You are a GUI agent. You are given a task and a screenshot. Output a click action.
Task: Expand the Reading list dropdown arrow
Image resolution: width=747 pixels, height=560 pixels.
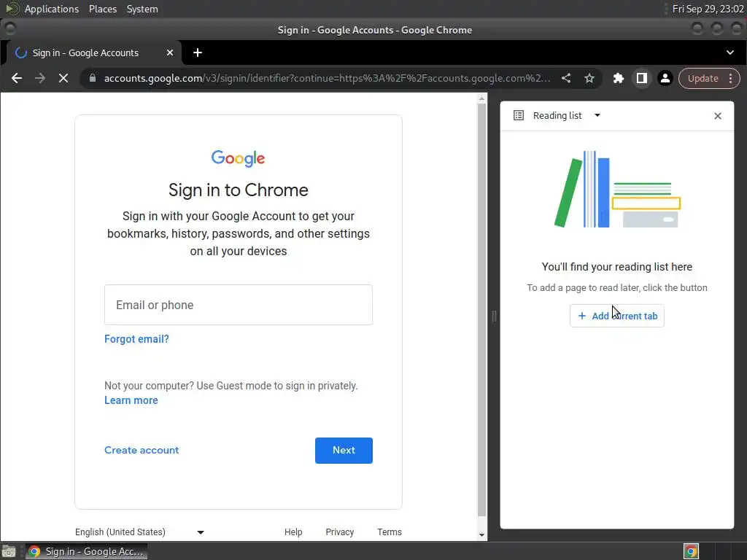coord(597,115)
